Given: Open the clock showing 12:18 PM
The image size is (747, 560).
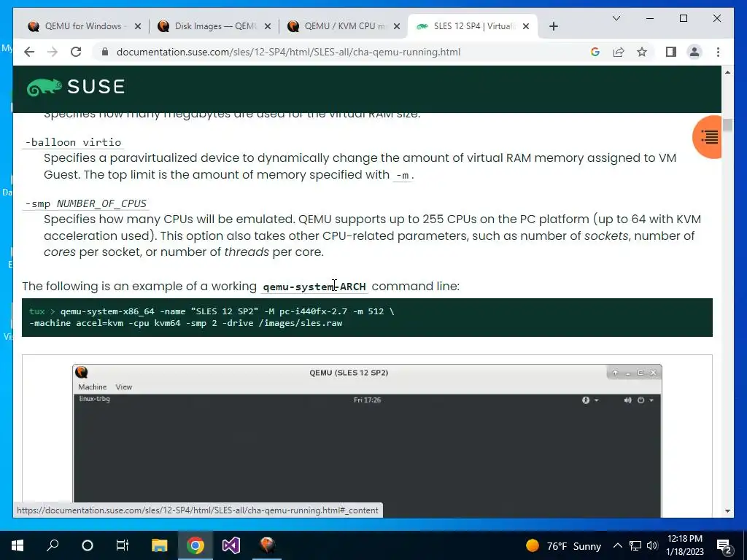Looking at the screenshot, I should pos(684,545).
